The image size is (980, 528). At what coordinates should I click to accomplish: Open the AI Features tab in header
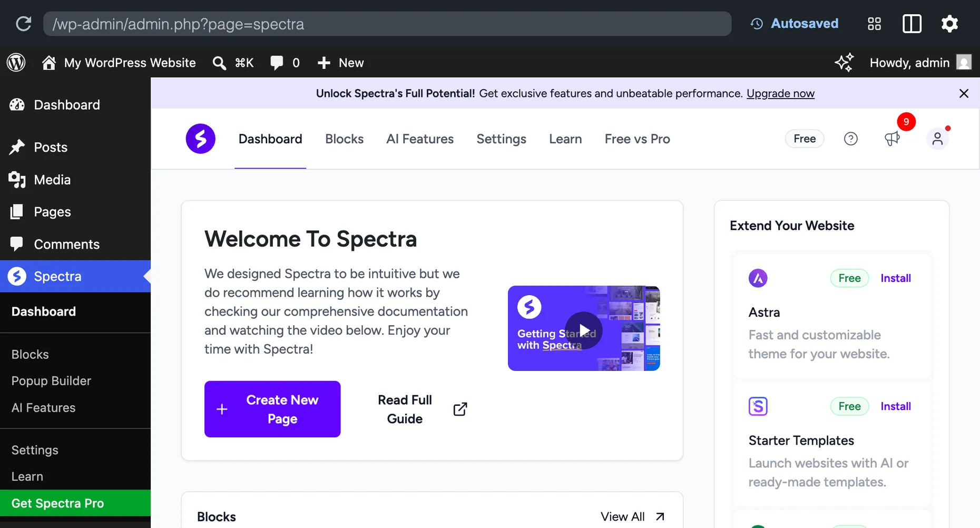pos(420,139)
